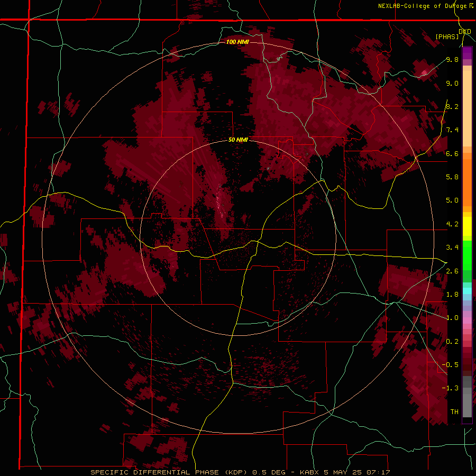This screenshot has width=476, height=476.
Task: Click the 0.2 scale value label
Action: pyautogui.click(x=452, y=342)
